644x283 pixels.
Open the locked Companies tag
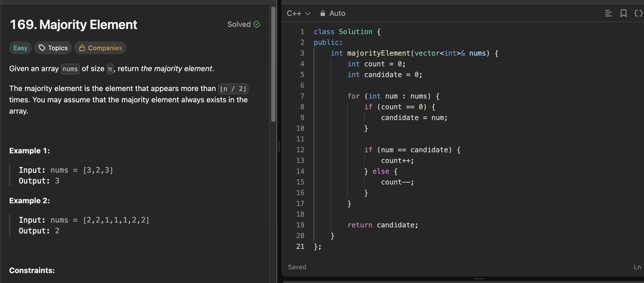[100, 48]
